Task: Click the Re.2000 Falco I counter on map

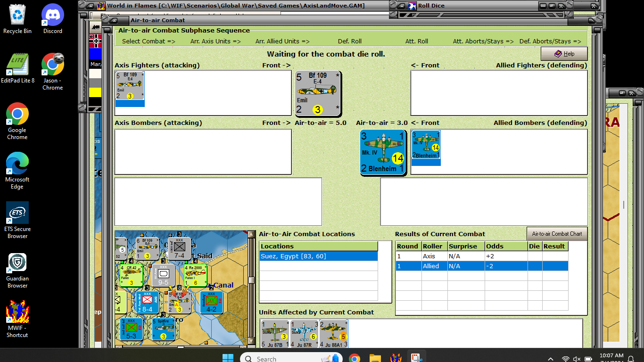Action: (195, 275)
